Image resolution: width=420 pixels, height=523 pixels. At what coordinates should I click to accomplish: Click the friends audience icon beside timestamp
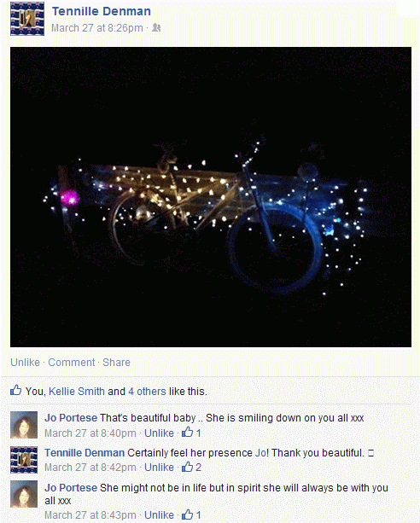pyautogui.click(x=156, y=27)
